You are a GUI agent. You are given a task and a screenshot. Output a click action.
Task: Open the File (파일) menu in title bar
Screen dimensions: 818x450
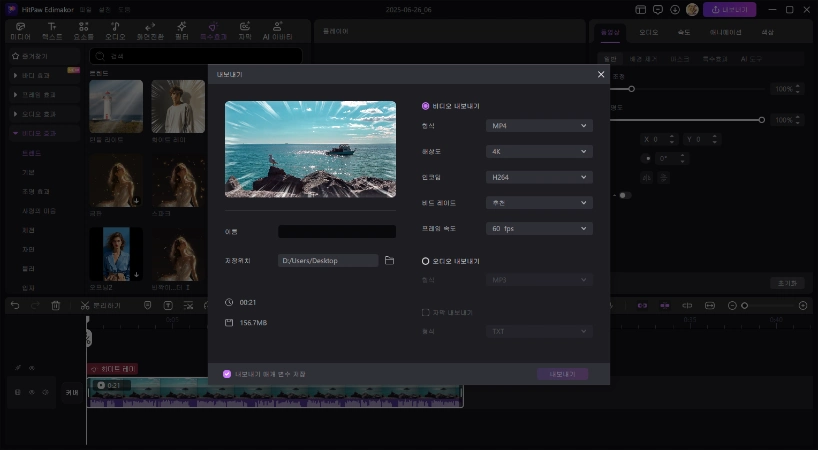pyautogui.click(x=86, y=10)
